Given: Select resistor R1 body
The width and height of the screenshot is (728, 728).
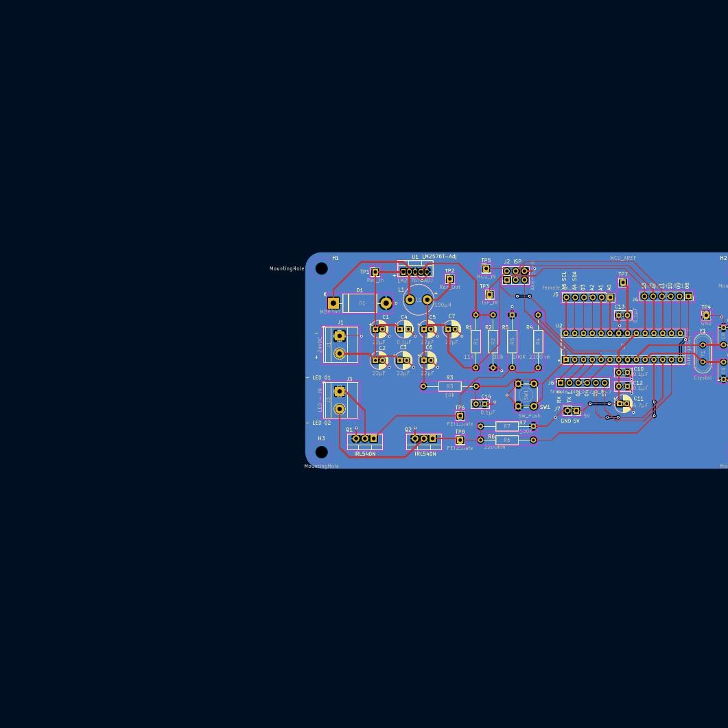Looking at the screenshot, I should pyautogui.click(x=475, y=342).
